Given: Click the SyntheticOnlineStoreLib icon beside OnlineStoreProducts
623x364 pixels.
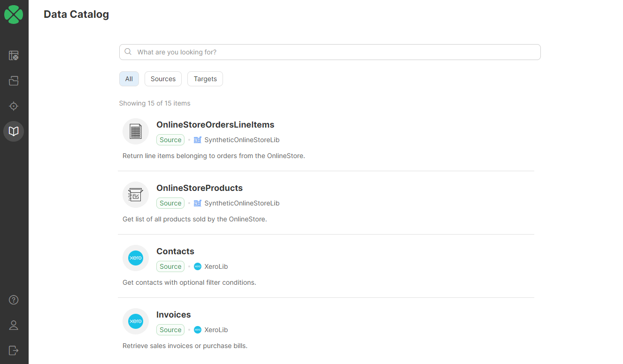Looking at the screenshot, I should 197,203.
